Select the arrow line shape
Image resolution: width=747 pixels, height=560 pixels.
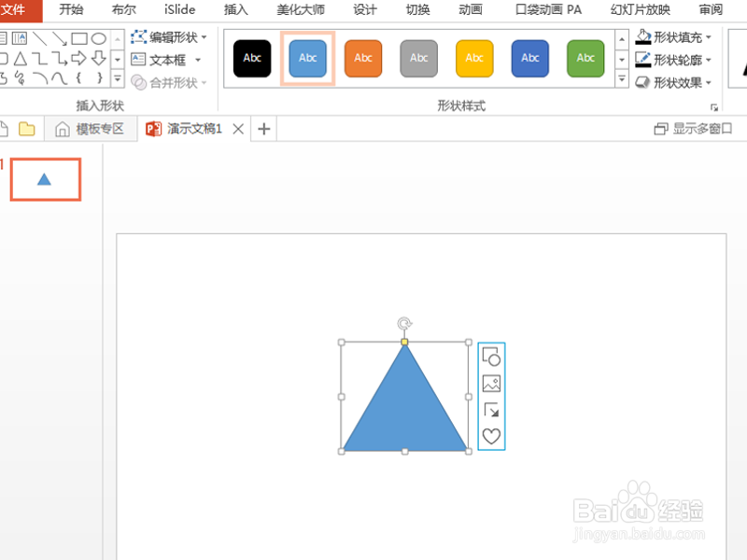pyautogui.click(x=60, y=38)
